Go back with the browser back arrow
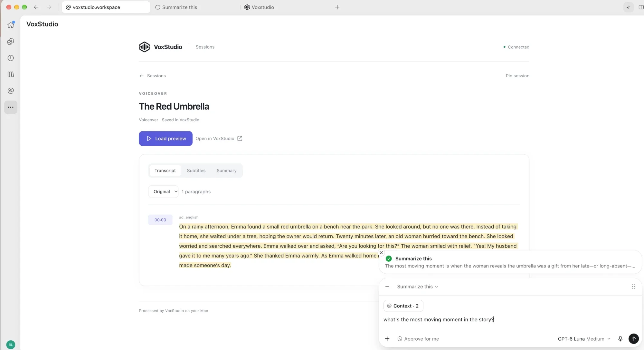This screenshot has height=350, width=644. tap(36, 7)
